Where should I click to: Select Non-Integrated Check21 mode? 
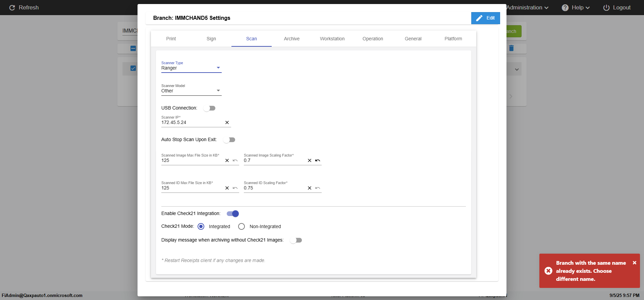point(241,226)
